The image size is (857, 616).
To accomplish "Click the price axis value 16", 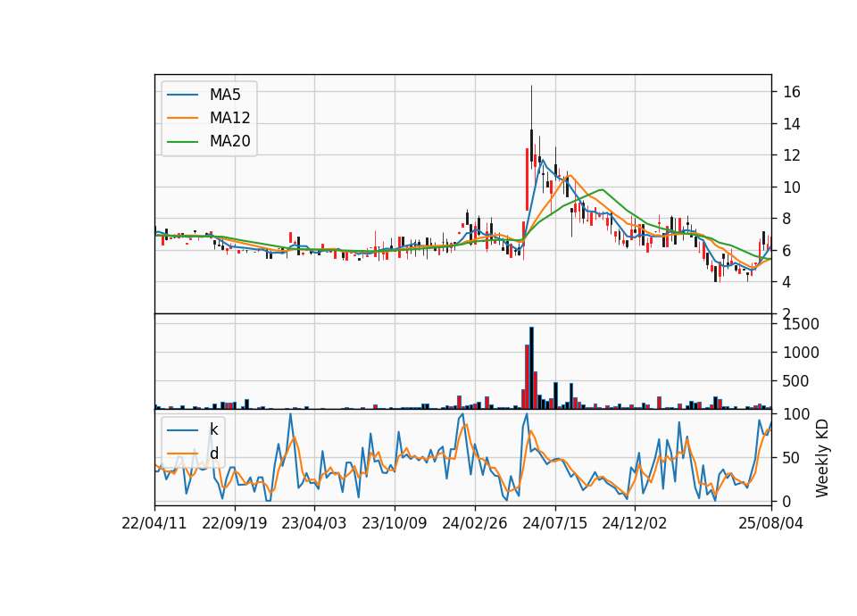I will (x=792, y=92).
